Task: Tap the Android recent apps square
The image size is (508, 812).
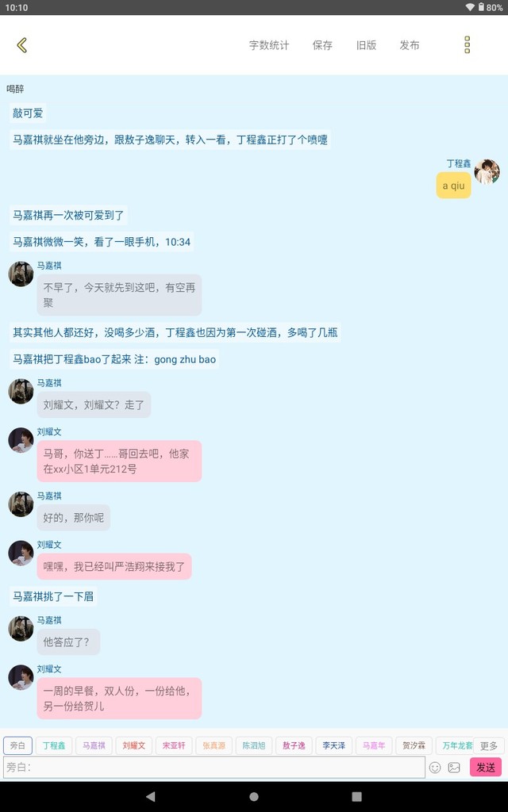Action: click(x=356, y=796)
